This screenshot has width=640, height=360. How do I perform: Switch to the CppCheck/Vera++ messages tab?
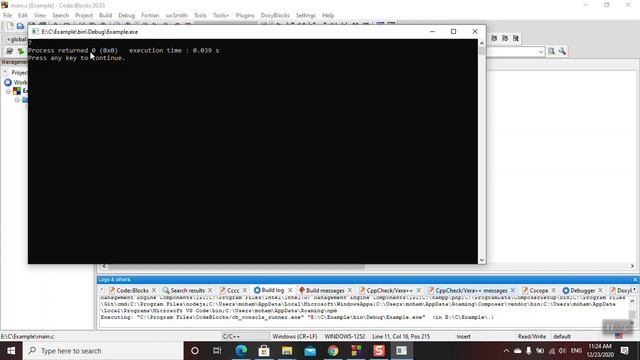coord(471,291)
